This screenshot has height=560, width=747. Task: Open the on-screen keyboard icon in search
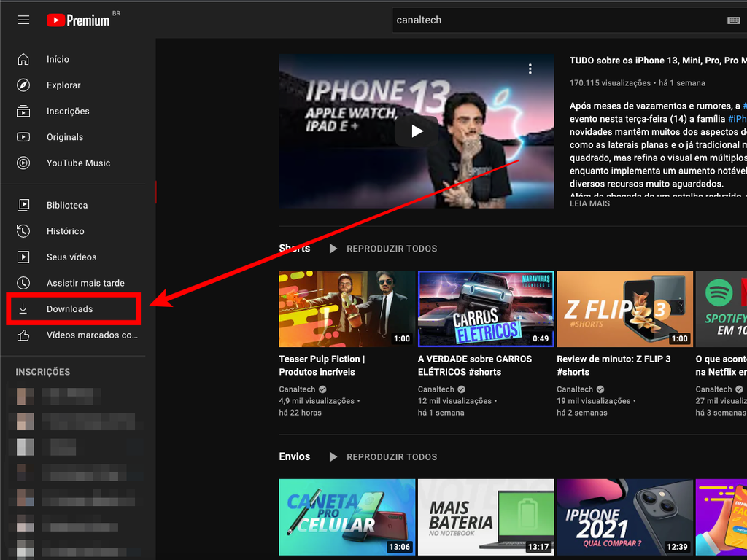click(x=734, y=20)
